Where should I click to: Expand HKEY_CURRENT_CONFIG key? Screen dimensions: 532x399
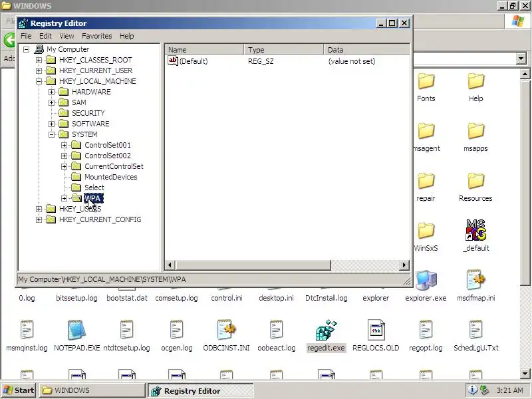point(39,219)
